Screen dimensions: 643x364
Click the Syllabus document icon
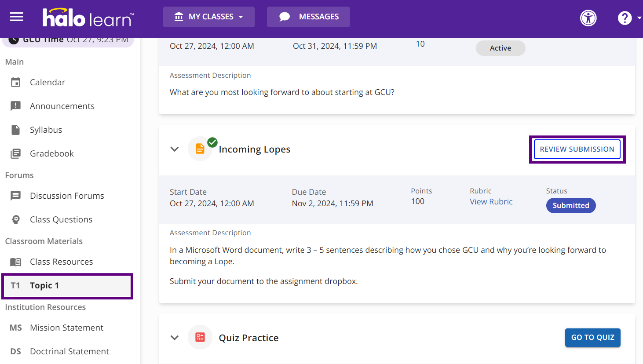point(16,130)
